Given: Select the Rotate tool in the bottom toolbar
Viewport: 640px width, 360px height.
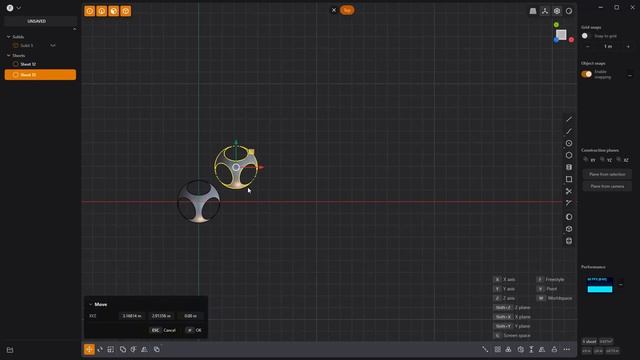Looking at the screenshot, I should [100, 349].
